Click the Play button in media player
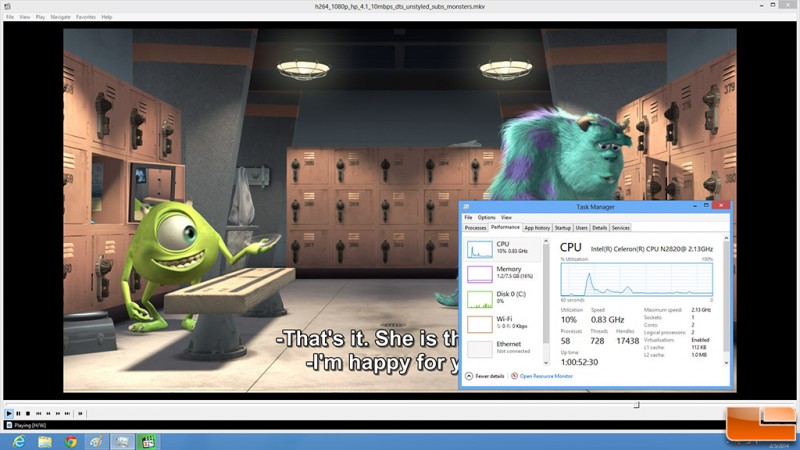The height and width of the screenshot is (450, 800). [x=9, y=414]
